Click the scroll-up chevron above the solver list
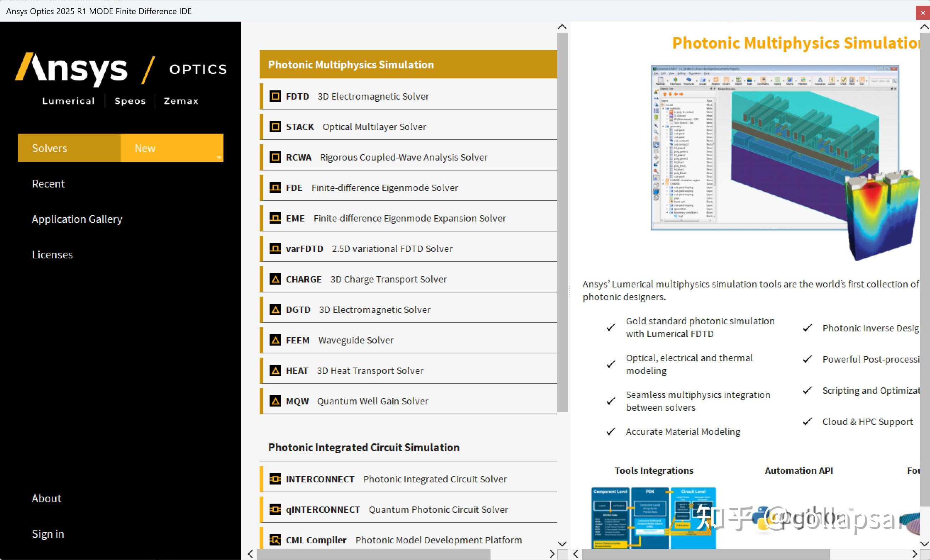The width and height of the screenshot is (930, 560). click(x=562, y=26)
